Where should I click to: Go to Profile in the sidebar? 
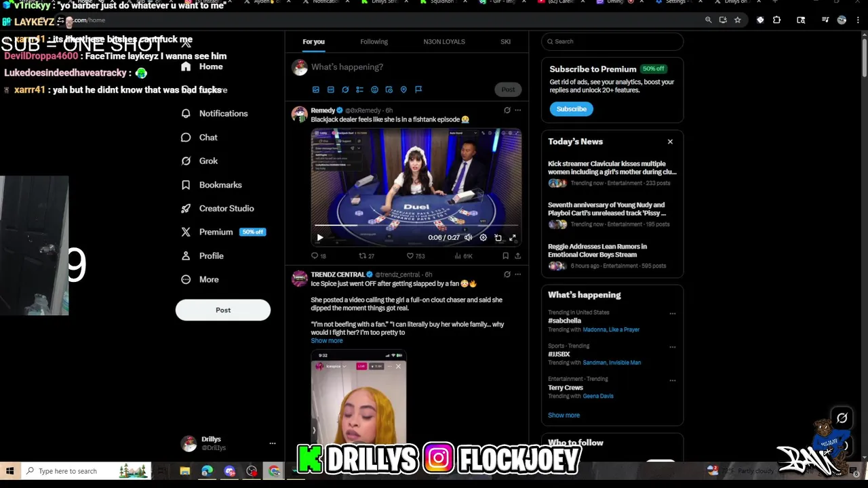pyautogui.click(x=202, y=256)
